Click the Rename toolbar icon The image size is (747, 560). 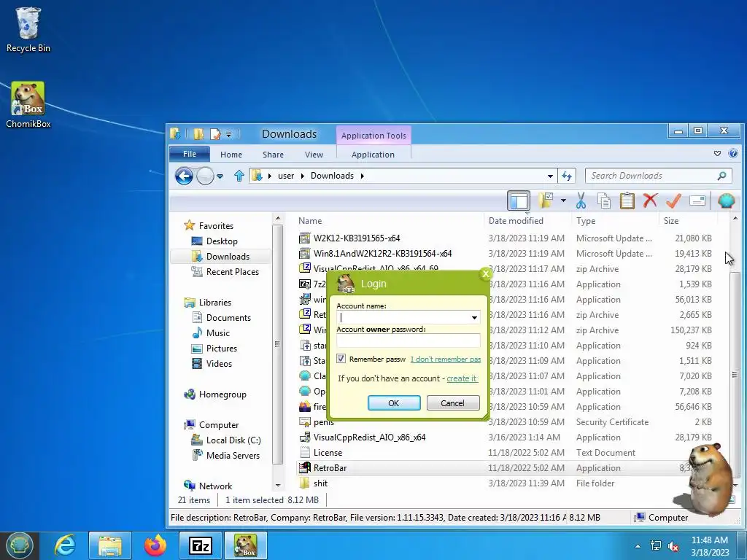(x=697, y=201)
